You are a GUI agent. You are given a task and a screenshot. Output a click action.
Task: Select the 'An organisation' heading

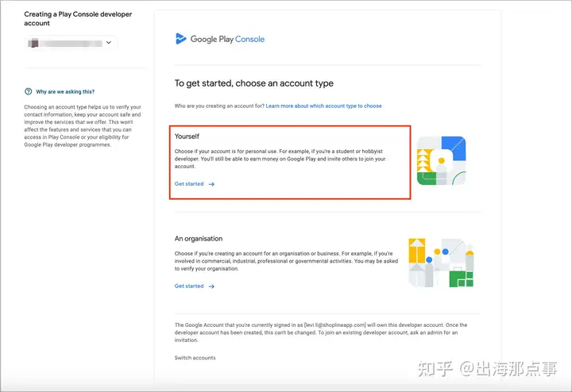[x=199, y=239]
